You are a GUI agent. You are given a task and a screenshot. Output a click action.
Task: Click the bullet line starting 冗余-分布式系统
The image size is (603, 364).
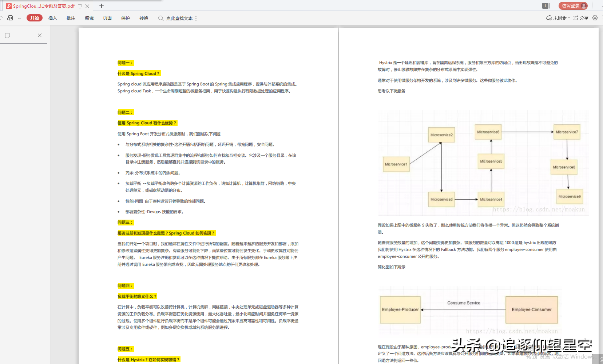tap(153, 173)
